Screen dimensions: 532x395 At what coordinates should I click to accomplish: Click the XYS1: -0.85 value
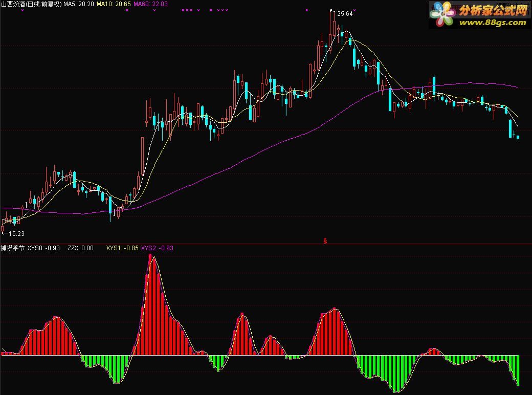122,248
